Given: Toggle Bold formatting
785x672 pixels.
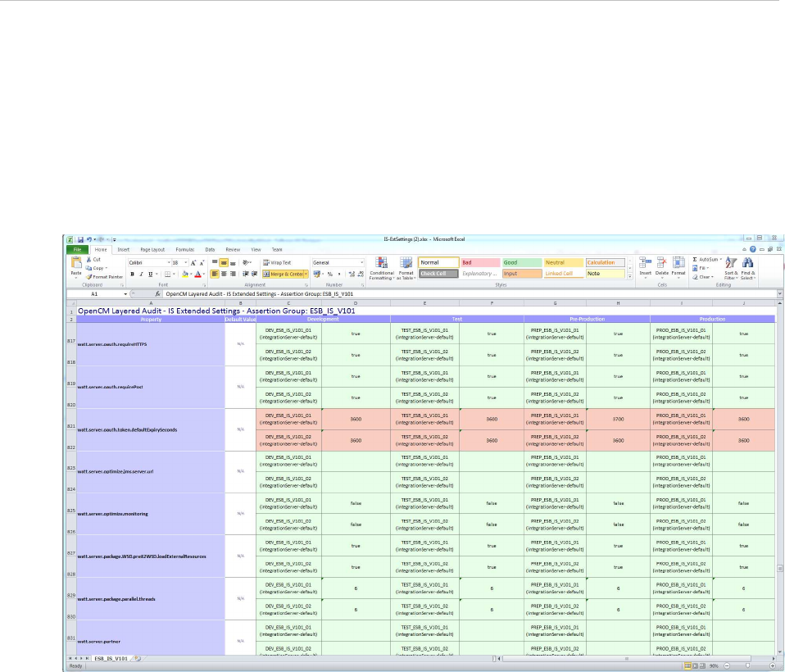Looking at the screenshot, I should point(132,274).
